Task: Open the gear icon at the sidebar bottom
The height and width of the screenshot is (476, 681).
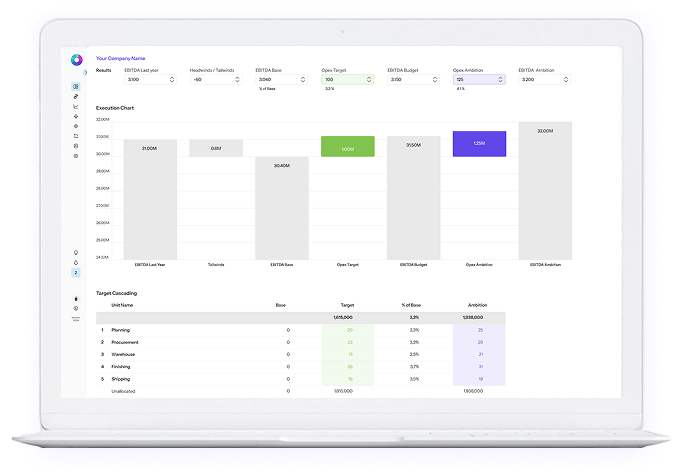Action: (x=76, y=308)
